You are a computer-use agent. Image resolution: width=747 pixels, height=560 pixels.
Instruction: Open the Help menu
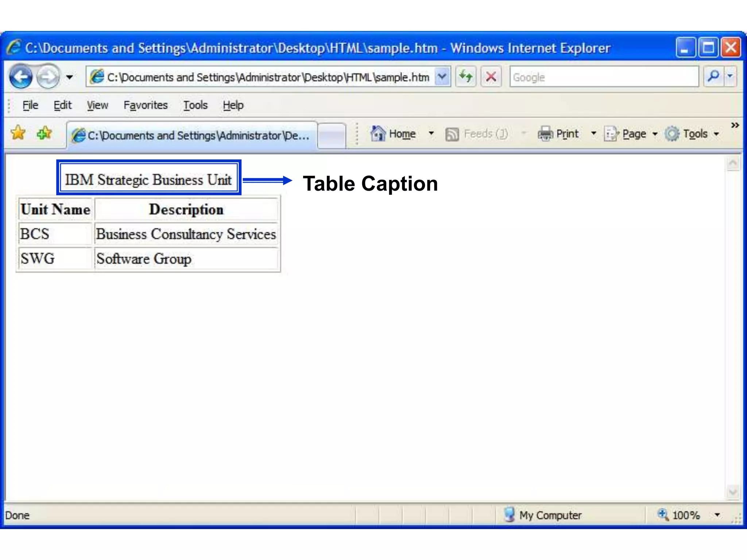[233, 105]
